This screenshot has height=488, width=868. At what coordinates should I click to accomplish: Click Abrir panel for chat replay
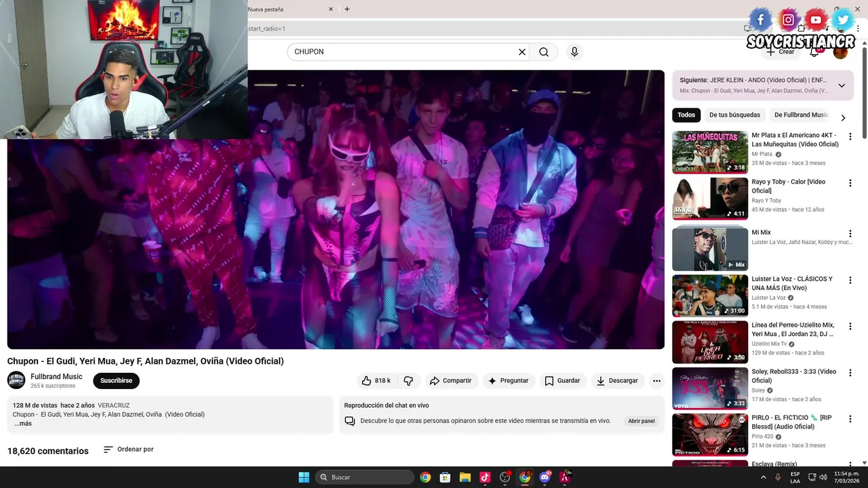point(642,421)
